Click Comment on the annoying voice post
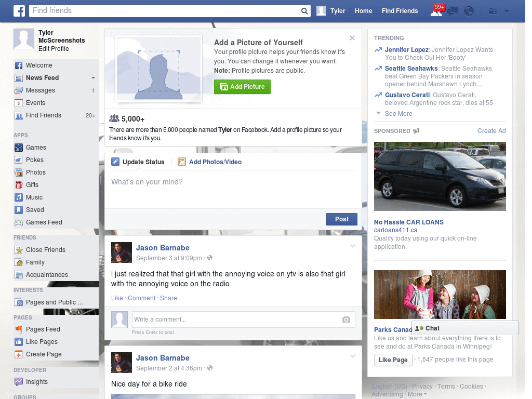Image resolution: width=532 pixels, height=399 pixels. click(x=141, y=298)
